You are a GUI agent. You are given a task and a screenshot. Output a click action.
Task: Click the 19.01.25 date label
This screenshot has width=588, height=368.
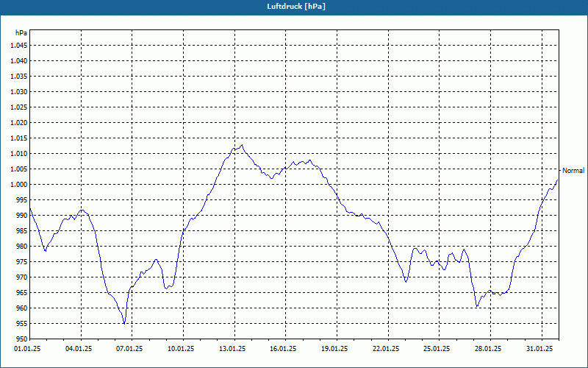334,349
